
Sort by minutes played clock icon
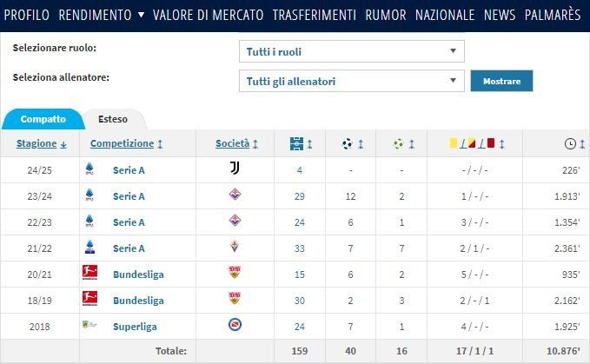coord(570,143)
